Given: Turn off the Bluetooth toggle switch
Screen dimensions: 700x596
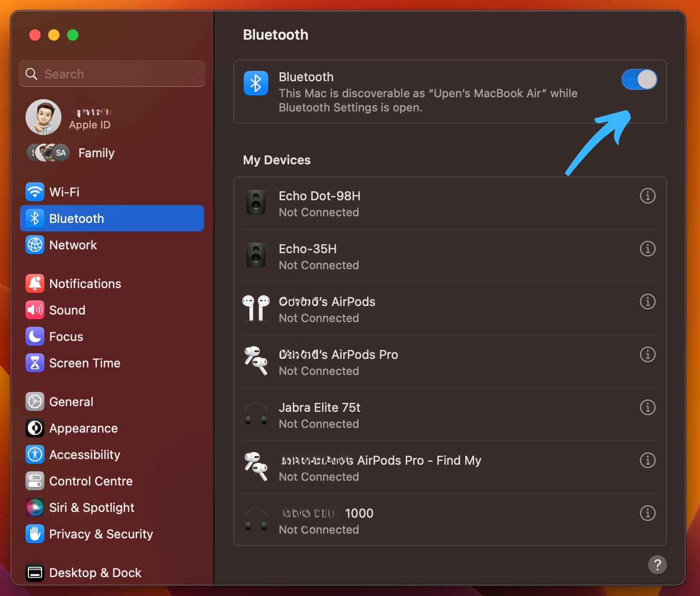Looking at the screenshot, I should pos(639,79).
